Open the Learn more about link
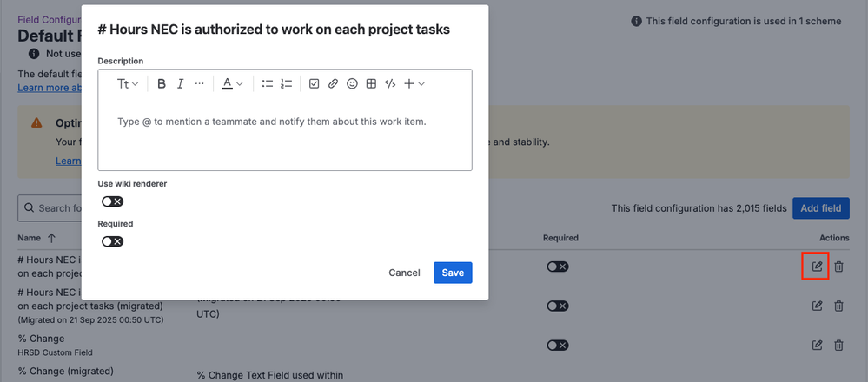The width and height of the screenshot is (868, 382). (50, 88)
